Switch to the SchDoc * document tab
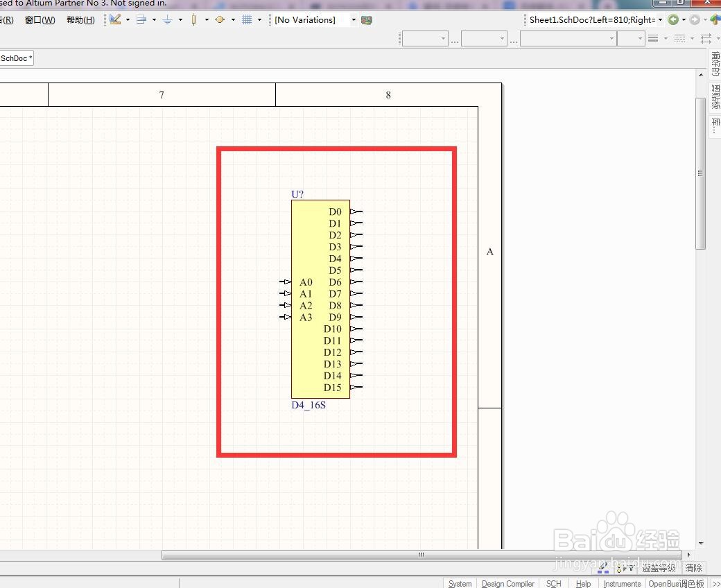 (16, 58)
